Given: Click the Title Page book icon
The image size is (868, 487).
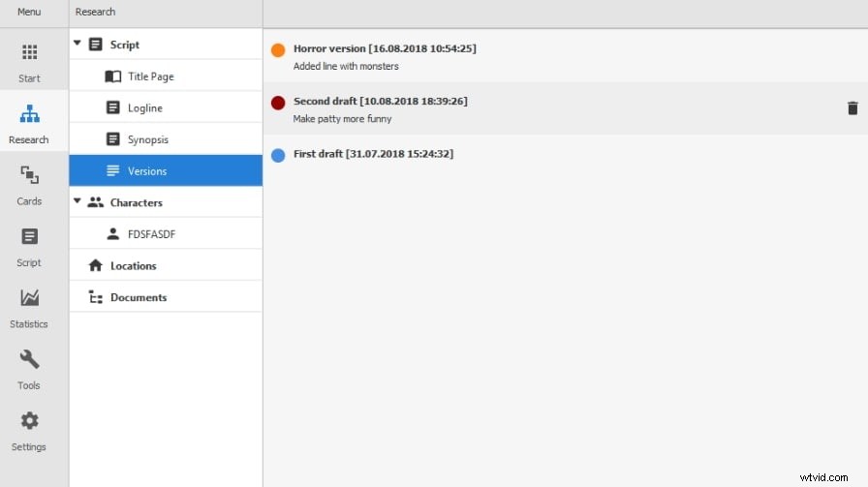Looking at the screenshot, I should (x=113, y=76).
